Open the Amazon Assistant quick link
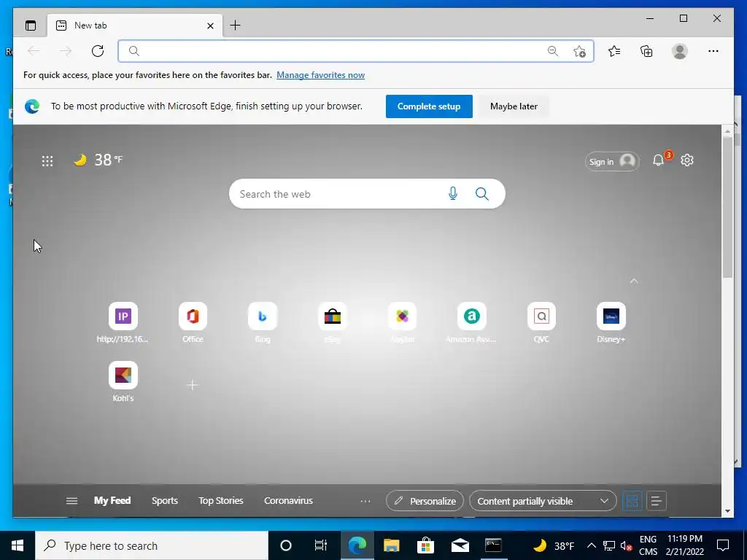Image resolution: width=747 pixels, height=560 pixels. click(x=472, y=322)
